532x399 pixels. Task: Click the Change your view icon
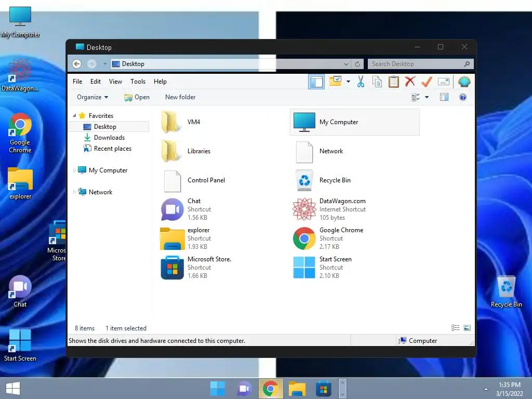tap(416, 97)
